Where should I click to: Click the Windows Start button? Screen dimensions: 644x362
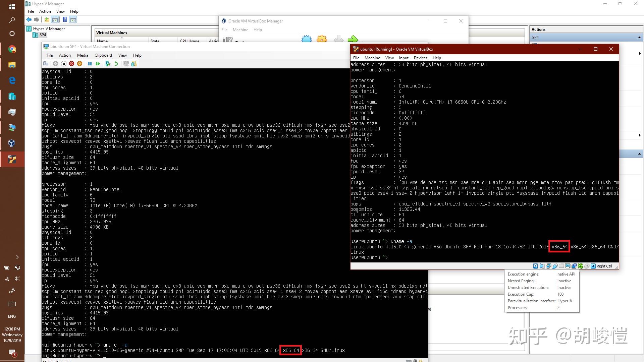12,7
